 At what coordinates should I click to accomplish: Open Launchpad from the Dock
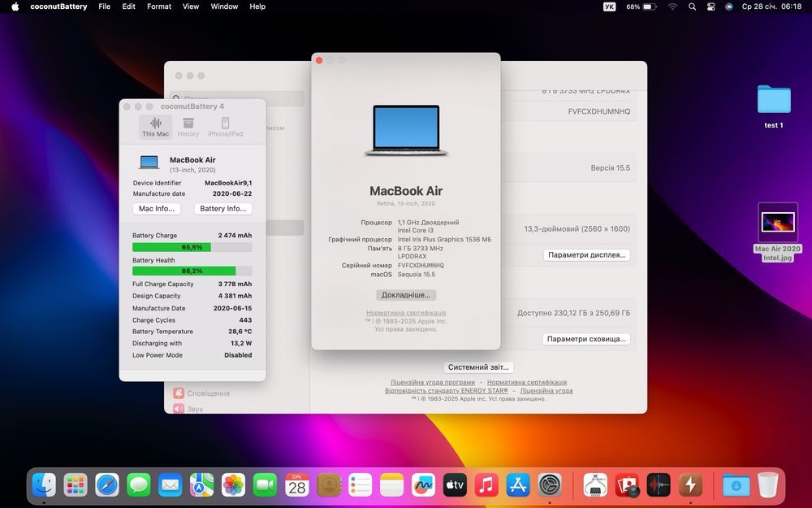click(x=76, y=486)
